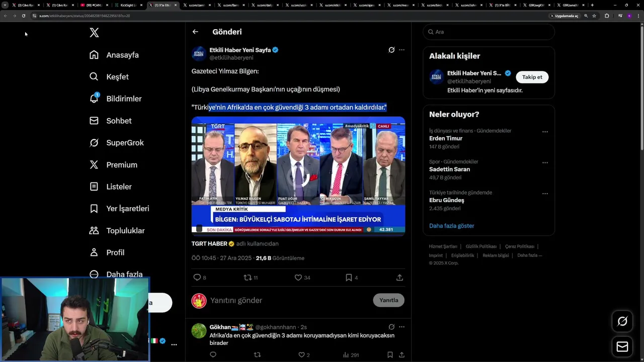The height and width of the screenshot is (362, 644).
Task: Like Gökhan's comment with 2 likes
Action: tap(304, 355)
